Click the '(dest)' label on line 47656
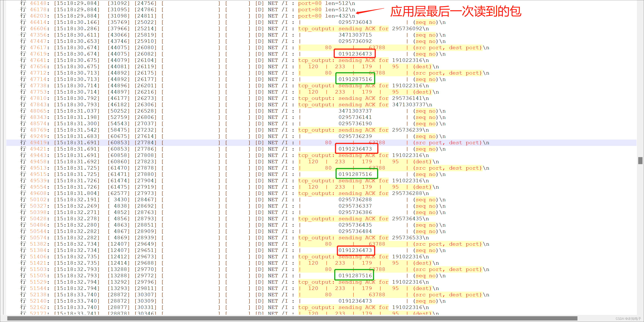644x322 pixels. pyautogui.click(x=422, y=67)
